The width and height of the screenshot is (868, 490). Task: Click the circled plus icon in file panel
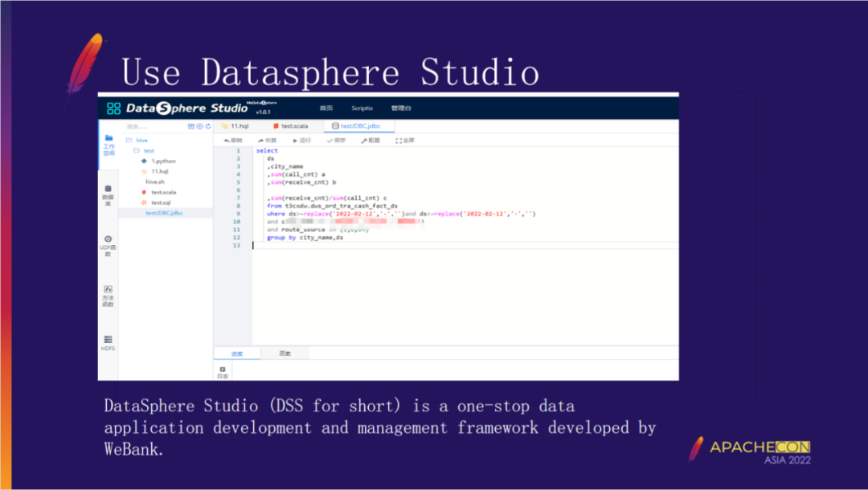coord(199,127)
